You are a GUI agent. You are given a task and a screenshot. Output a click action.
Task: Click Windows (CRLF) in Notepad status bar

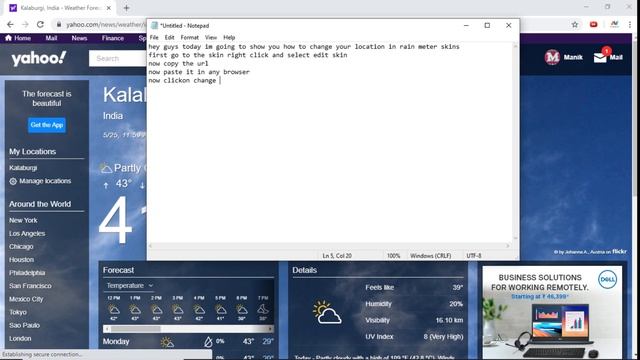pyautogui.click(x=431, y=256)
